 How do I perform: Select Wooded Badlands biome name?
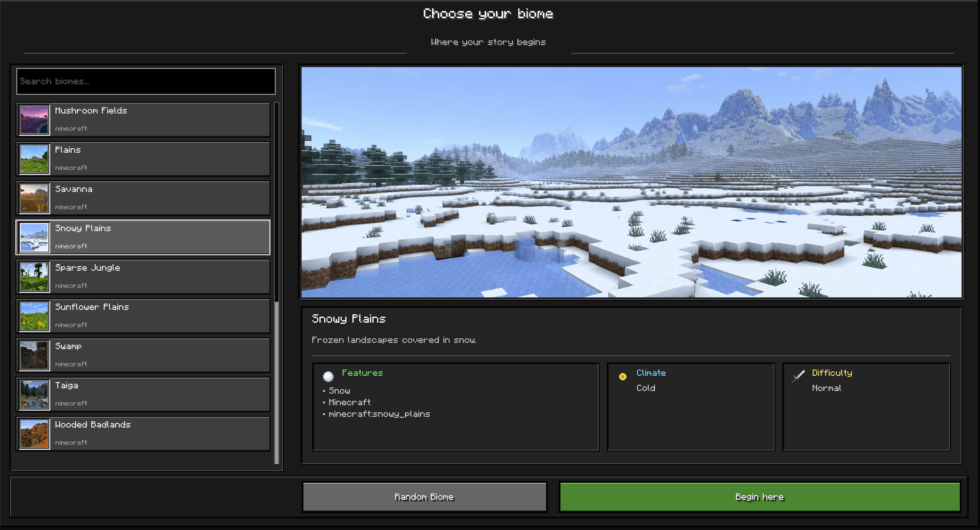pos(93,425)
